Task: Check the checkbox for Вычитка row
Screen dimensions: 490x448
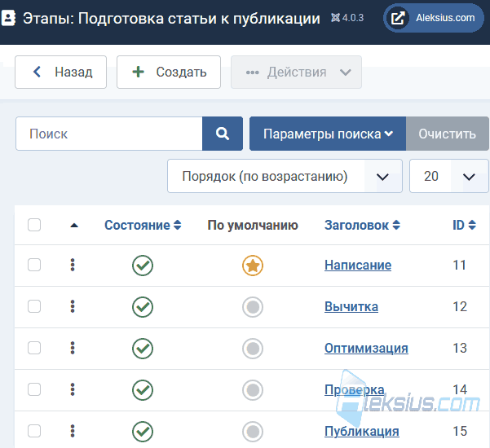Action: tap(34, 306)
